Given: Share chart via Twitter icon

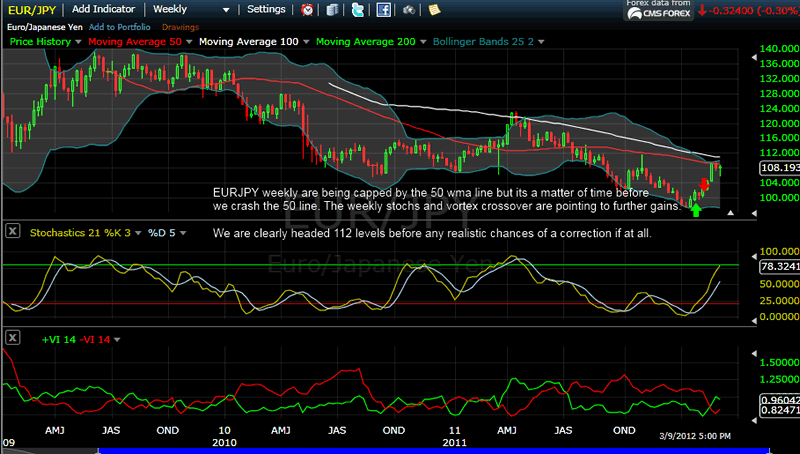Looking at the screenshot, I should [x=357, y=10].
